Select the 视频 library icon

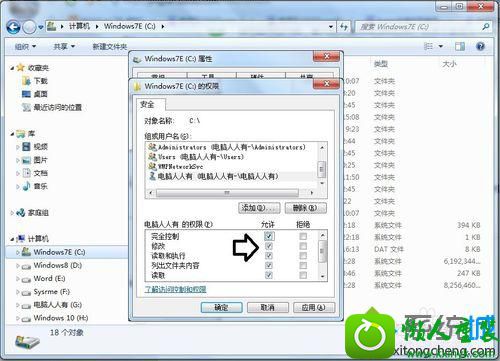(26, 147)
